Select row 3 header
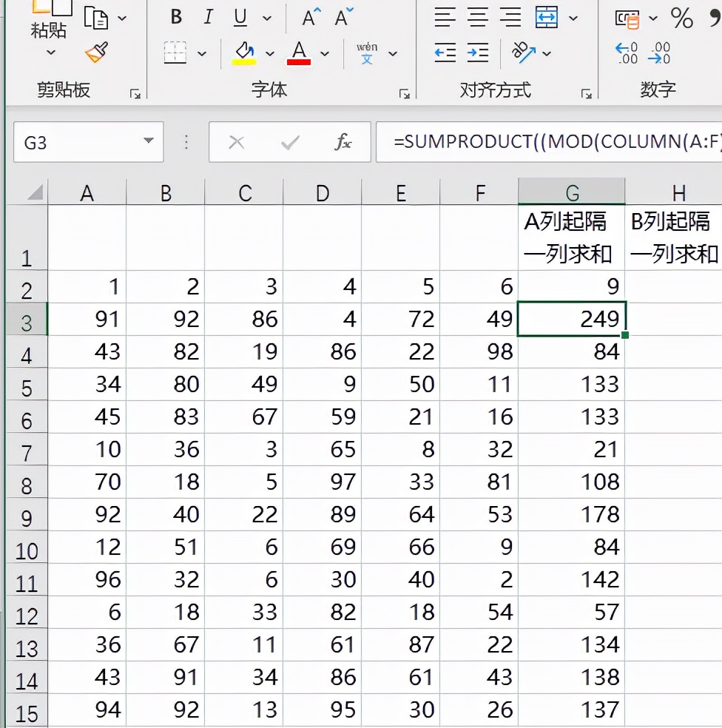 click(27, 320)
